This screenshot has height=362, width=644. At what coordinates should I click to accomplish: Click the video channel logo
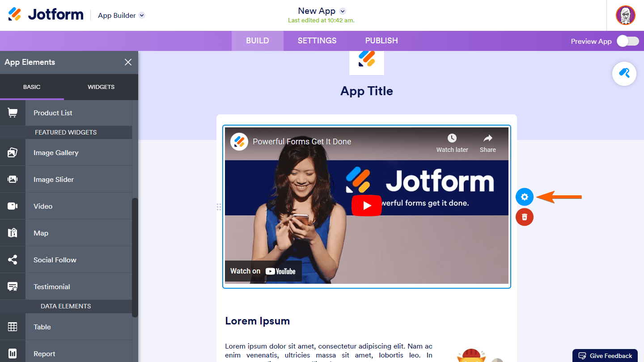pyautogui.click(x=239, y=142)
